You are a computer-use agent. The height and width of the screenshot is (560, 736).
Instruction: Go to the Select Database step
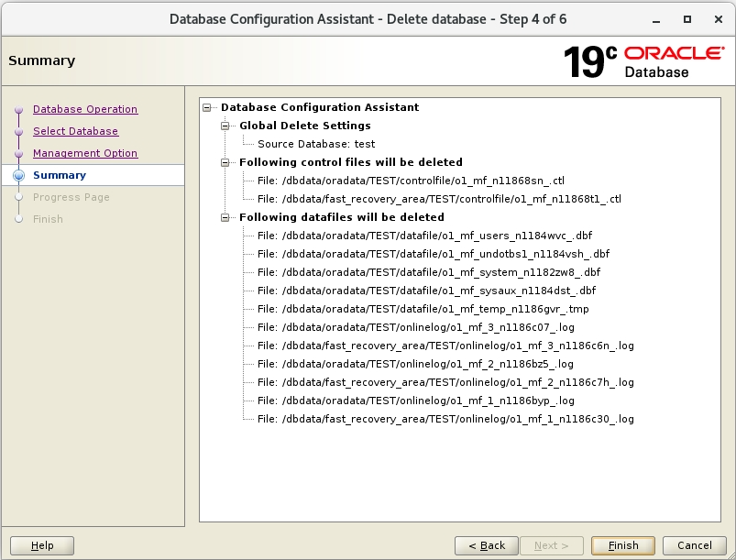click(x=75, y=131)
